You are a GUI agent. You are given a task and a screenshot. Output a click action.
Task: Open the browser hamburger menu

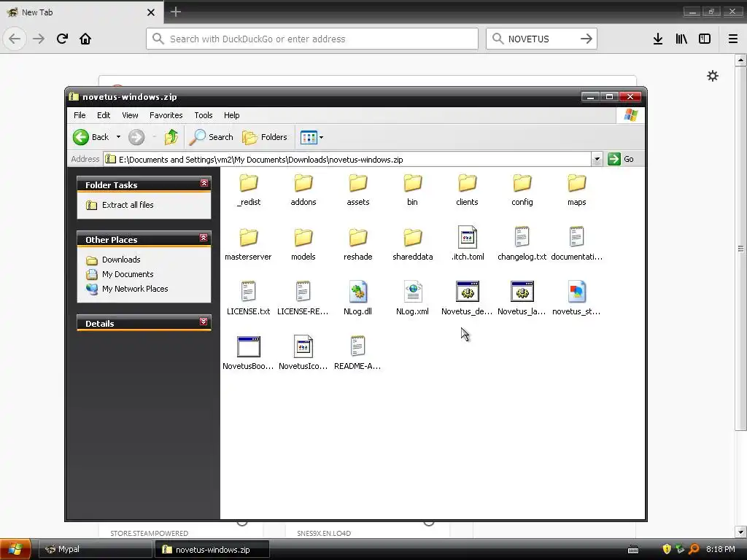point(732,39)
